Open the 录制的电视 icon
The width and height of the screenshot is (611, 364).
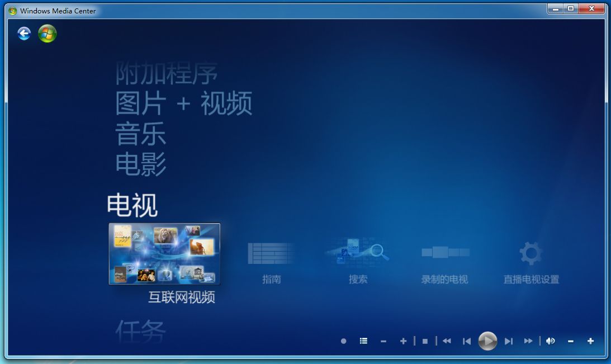446,252
